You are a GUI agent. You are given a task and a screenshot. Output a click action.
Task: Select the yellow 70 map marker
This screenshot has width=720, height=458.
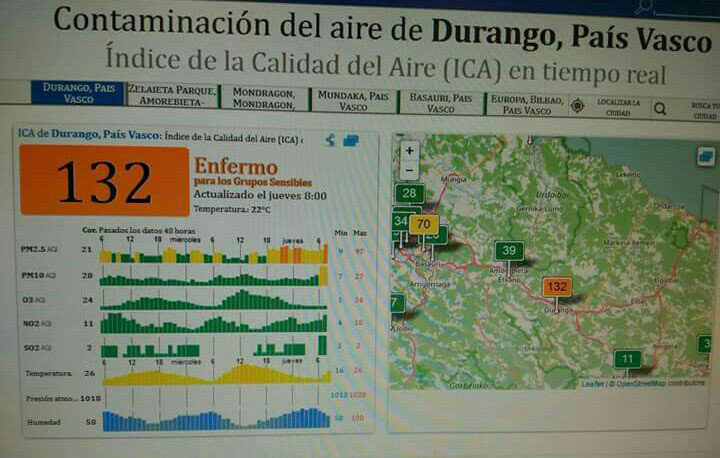(x=423, y=225)
